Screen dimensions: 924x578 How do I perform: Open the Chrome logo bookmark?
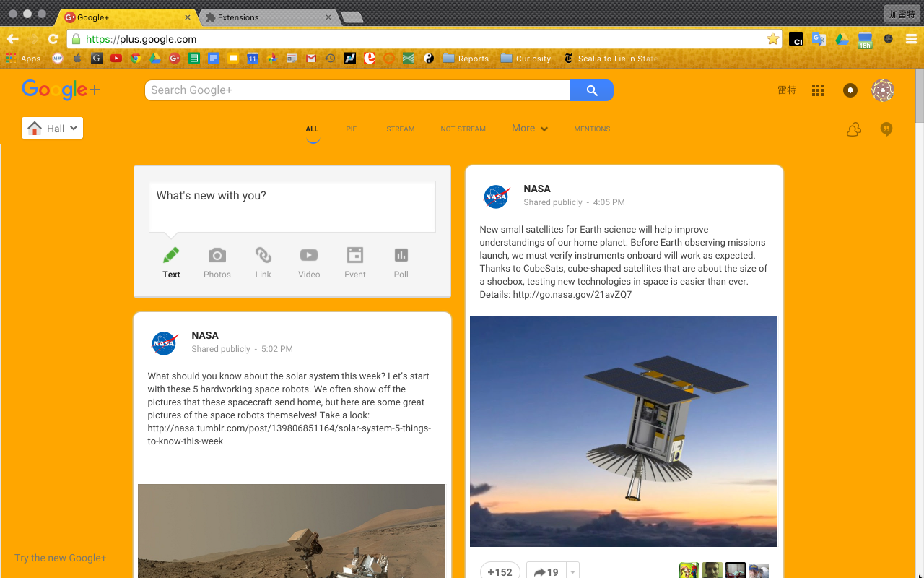(x=135, y=59)
